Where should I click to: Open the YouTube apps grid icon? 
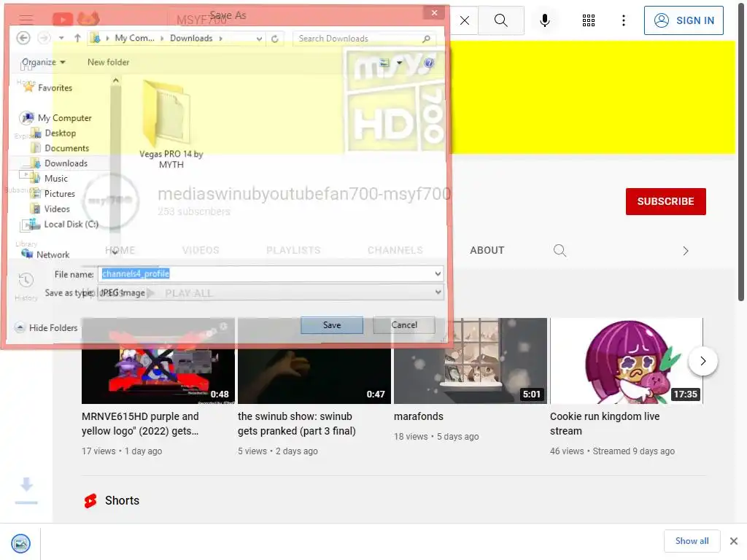[x=589, y=20]
